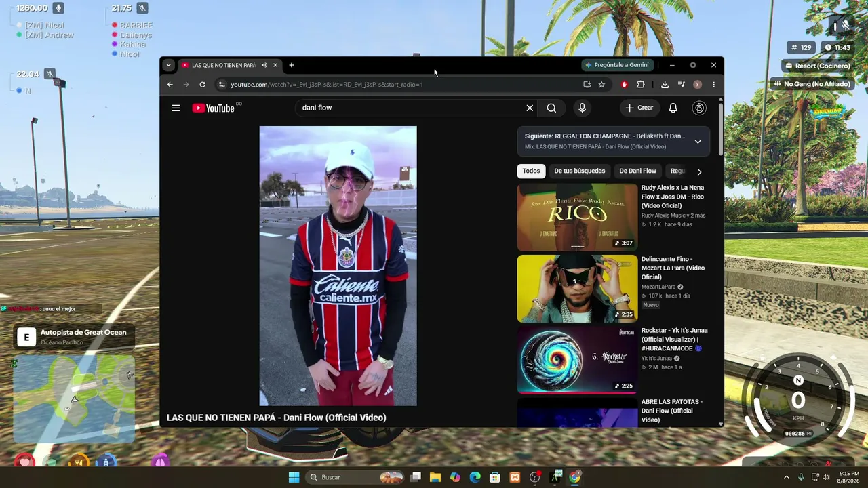
Task: Bookmark this page with the star
Action: pyautogui.click(x=601, y=85)
